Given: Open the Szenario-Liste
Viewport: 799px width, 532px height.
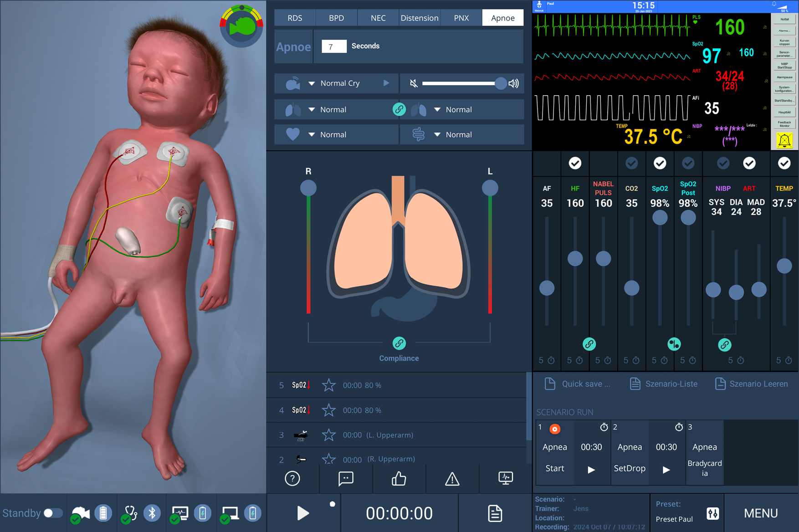Looking at the screenshot, I should [664, 384].
